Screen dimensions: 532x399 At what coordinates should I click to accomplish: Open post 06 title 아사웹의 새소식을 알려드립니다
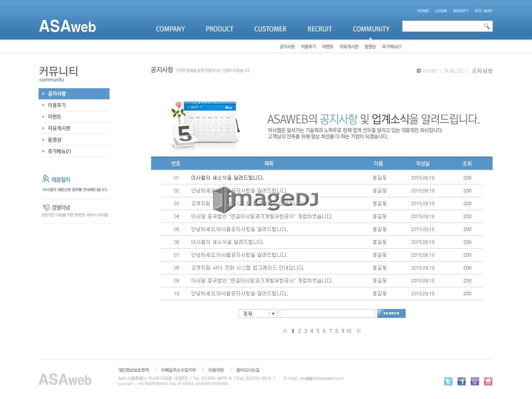coord(227,242)
